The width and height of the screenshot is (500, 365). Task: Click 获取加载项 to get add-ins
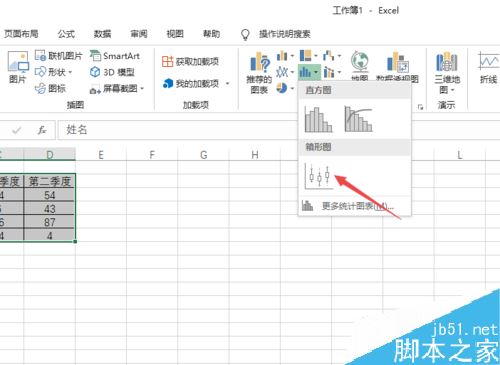190,62
